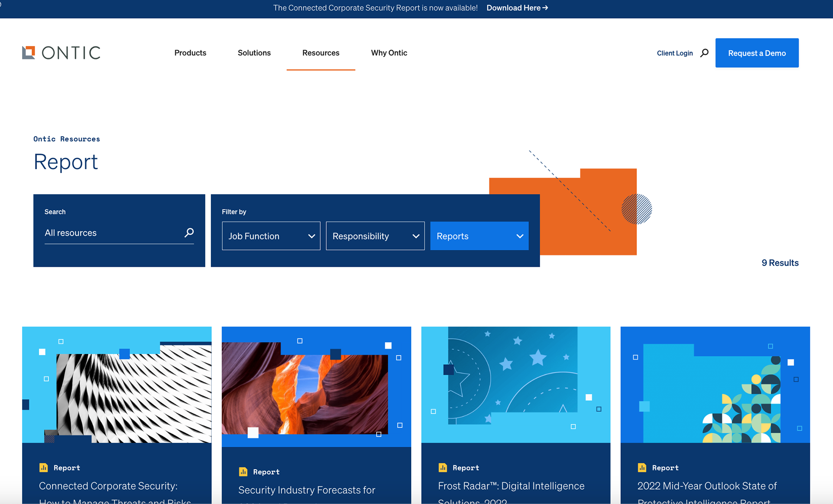This screenshot has width=833, height=504.
Task: Open the Products menu
Action: click(x=190, y=53)
